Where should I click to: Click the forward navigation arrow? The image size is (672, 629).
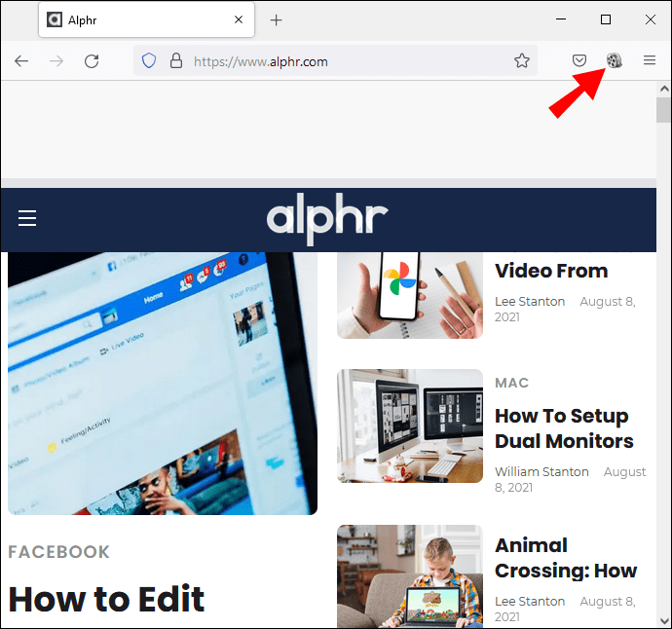pos(56,61)
